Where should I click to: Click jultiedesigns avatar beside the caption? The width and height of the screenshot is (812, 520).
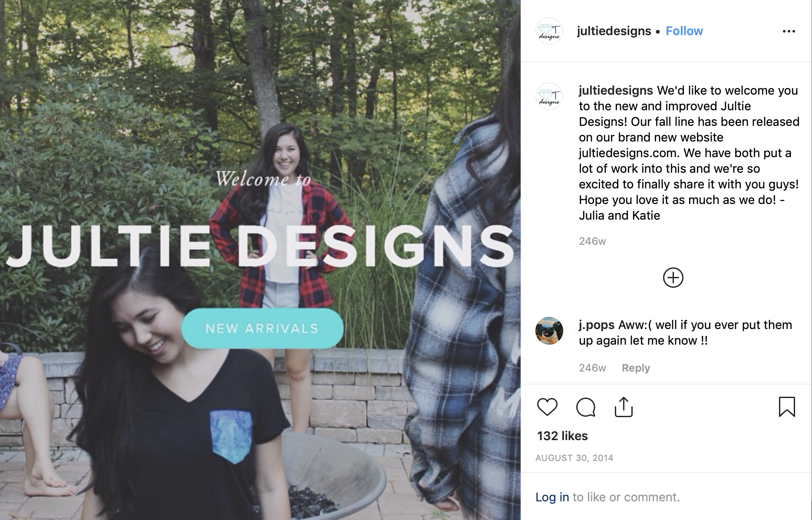point(549,96)
